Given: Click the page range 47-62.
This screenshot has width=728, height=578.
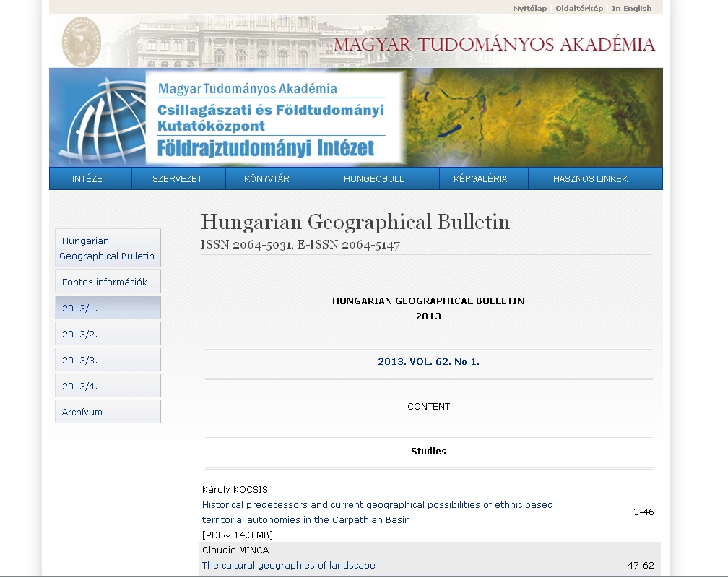Looking at the screenshot, I should [643, 566].
